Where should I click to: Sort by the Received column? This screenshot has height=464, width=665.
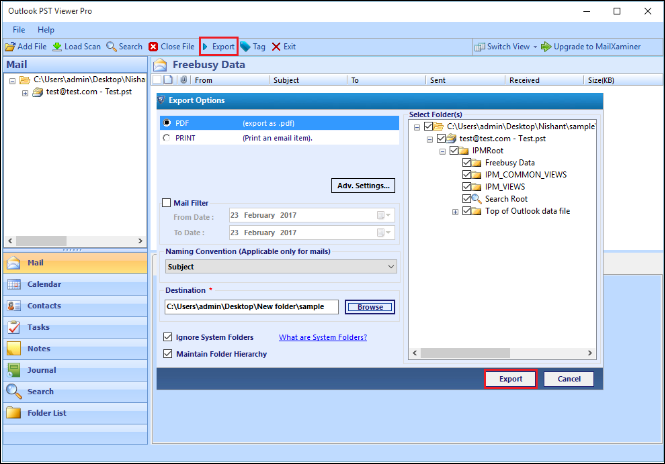click(x=544, y=80)
